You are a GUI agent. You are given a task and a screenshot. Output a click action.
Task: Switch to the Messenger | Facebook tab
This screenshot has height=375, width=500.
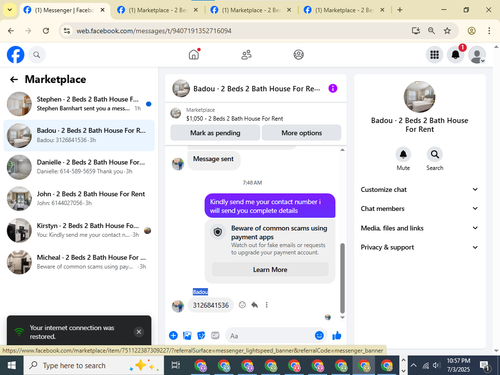64,10
